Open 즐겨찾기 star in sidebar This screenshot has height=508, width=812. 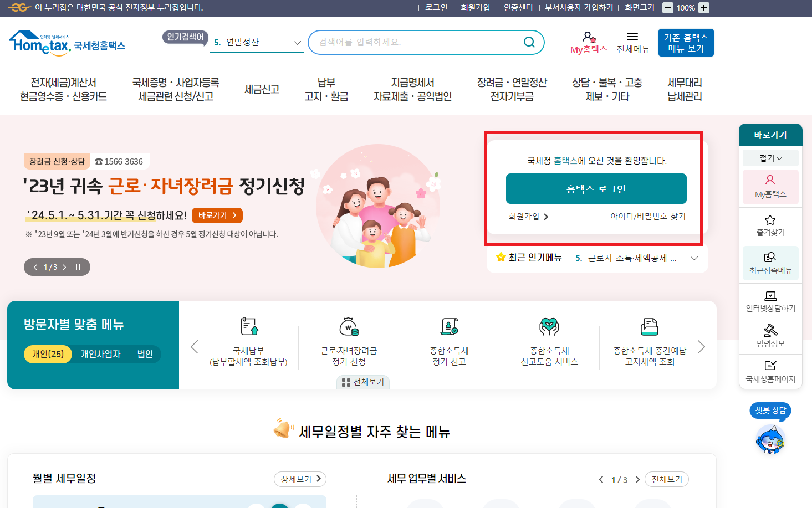[770, 225]
